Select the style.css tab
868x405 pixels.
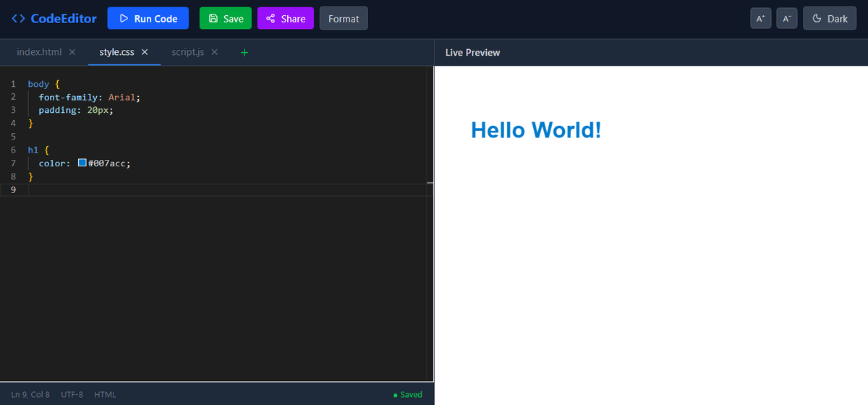pos(116,52)
